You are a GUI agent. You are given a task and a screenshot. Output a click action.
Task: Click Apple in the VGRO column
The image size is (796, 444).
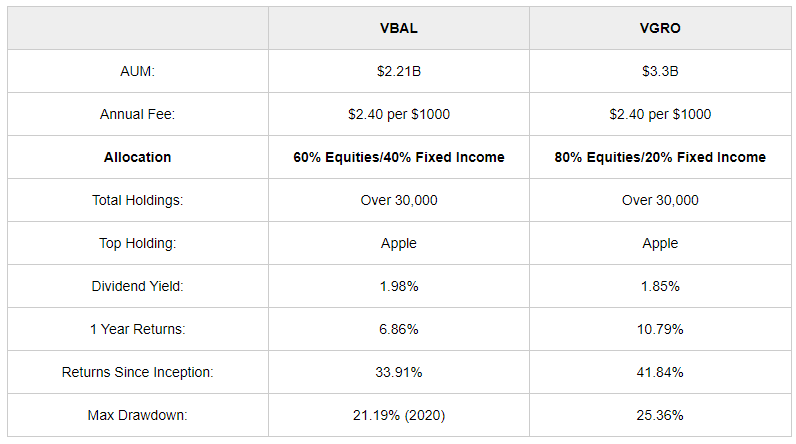pyautogui.click(x=660, y=243)
